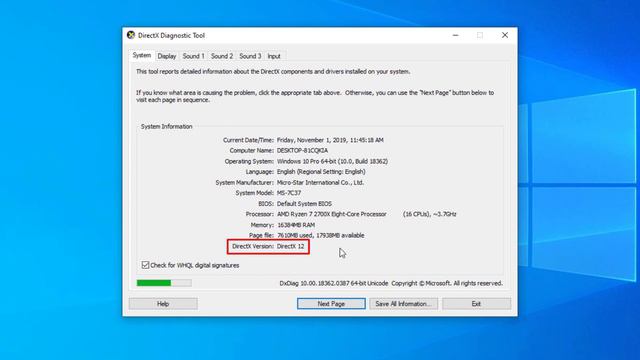
Task: Select the System tab
Action: pos(142,56)
